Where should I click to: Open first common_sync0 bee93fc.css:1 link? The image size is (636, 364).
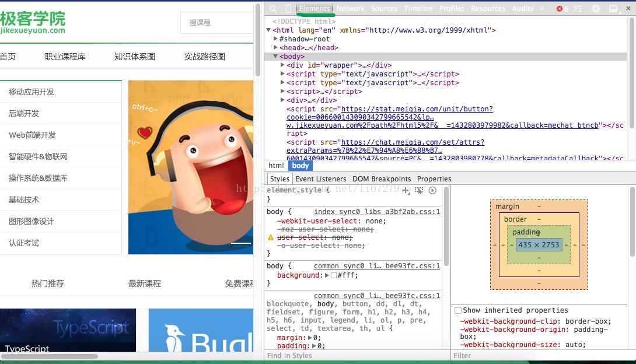click(x=377, y=266)
